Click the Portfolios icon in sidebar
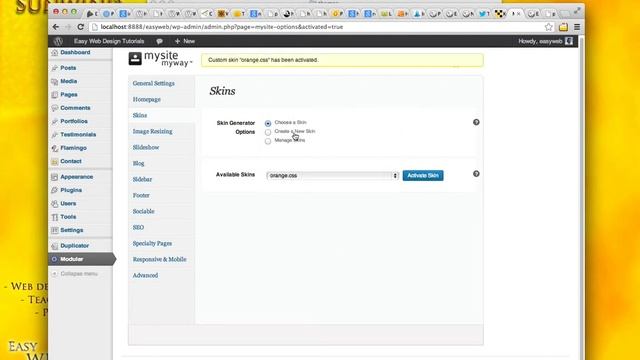The image size is (640, 360). coord(55,122)
